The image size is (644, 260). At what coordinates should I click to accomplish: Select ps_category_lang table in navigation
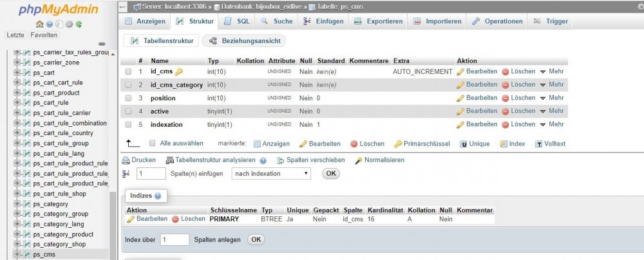pyautogui.click(x=59, y=224)
